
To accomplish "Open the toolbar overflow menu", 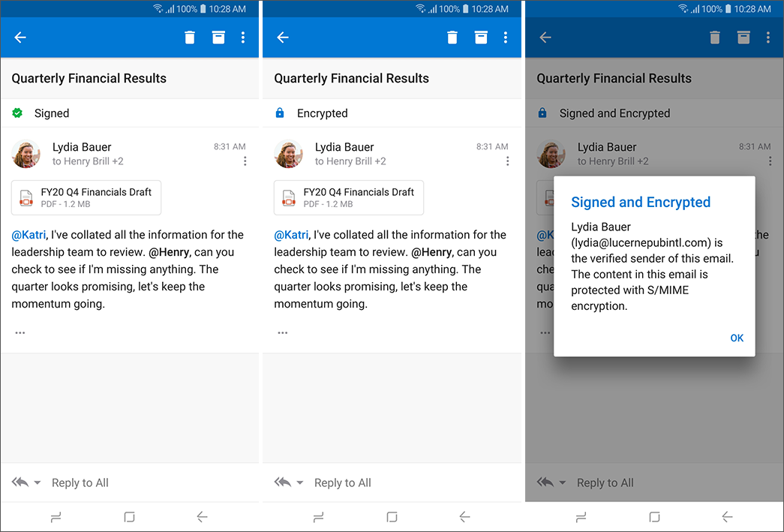I will [x=243, y=37].
